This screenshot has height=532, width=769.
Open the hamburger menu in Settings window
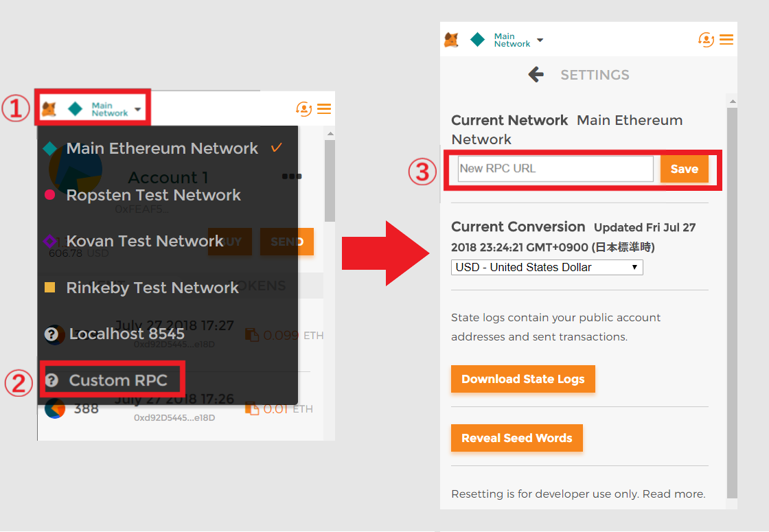click(726, 39)
